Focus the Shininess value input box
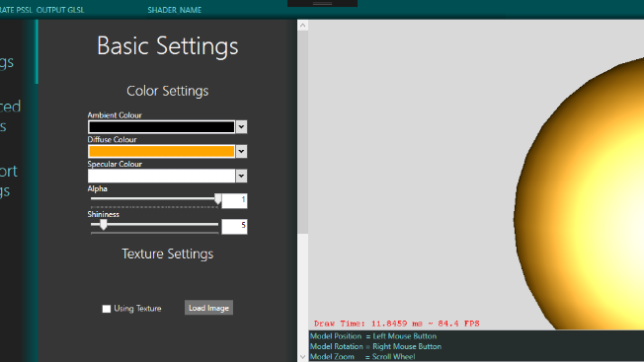This screenshot has width=644, height=362. (x=234, y=226)
